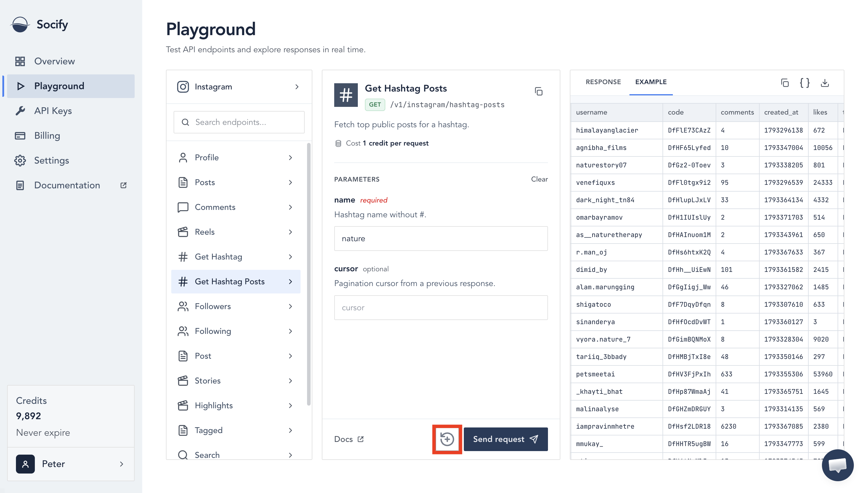Screen dimensions: 868x493
Task: Click the username column header
Action: click(x=616, y=112)
